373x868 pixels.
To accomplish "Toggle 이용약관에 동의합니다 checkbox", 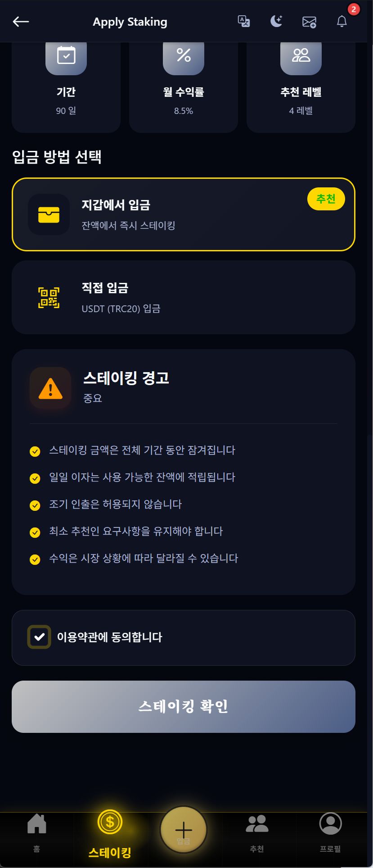I will [x=39, y=637].
